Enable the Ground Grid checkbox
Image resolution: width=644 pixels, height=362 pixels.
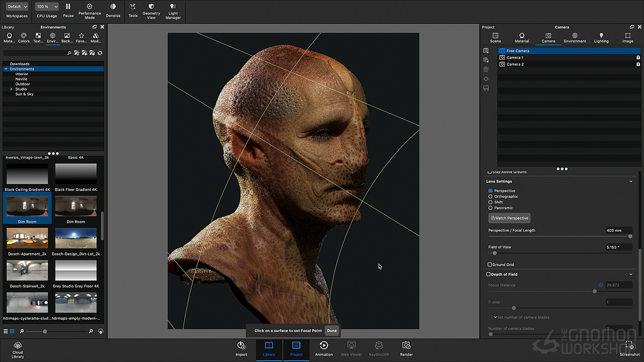pos(490,264)
